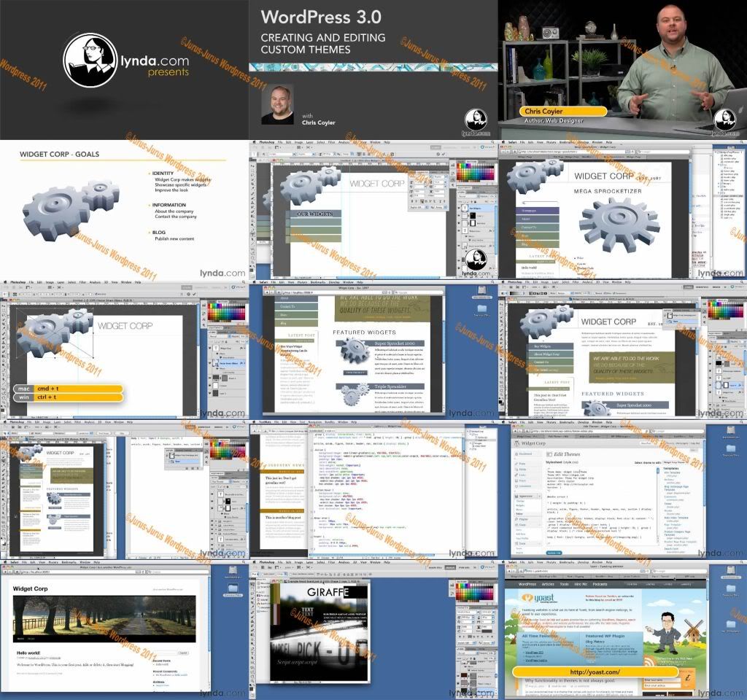Open the Editor link under Appearance in WordPress
Viewport: 747px width, 700px height.
pyautogui.click(x=520, y=514)
